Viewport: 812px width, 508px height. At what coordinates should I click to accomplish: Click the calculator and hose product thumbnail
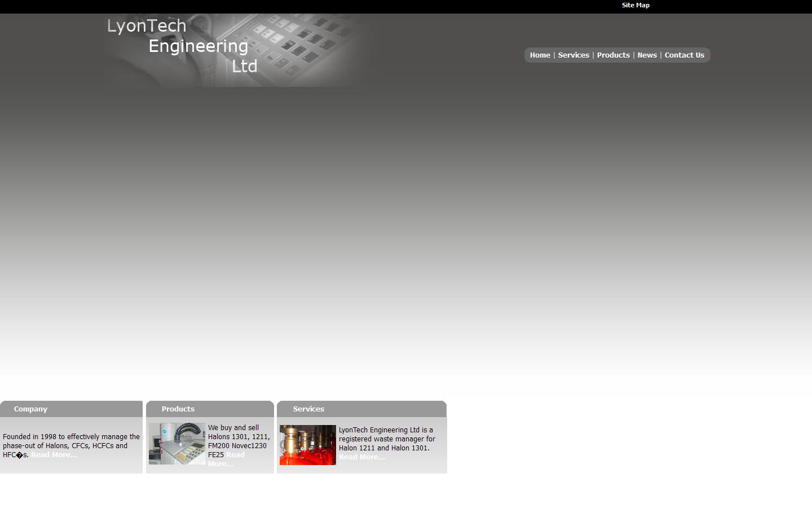(176, 444)
